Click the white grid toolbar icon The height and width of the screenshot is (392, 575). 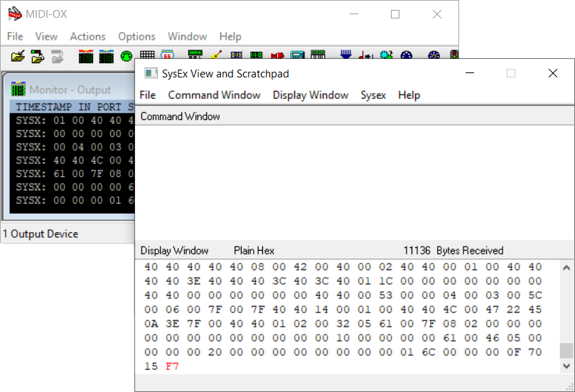(x=147, y=55)
